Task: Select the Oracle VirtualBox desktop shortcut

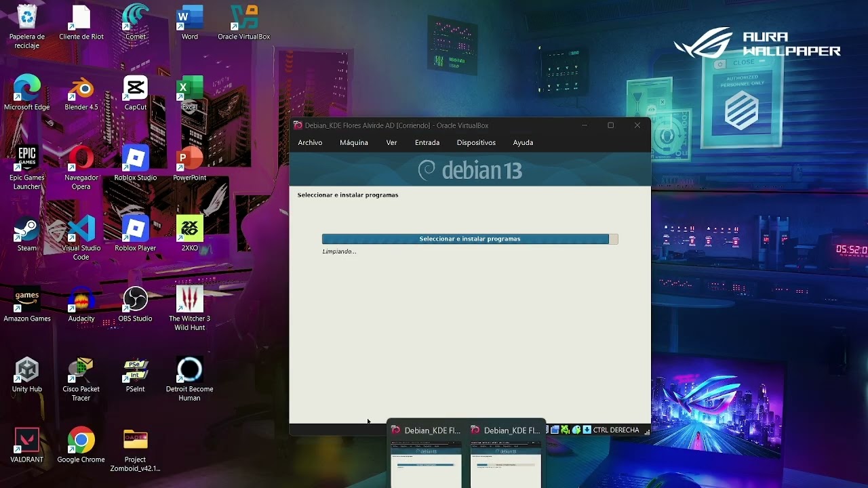Action: pos(244,22)
